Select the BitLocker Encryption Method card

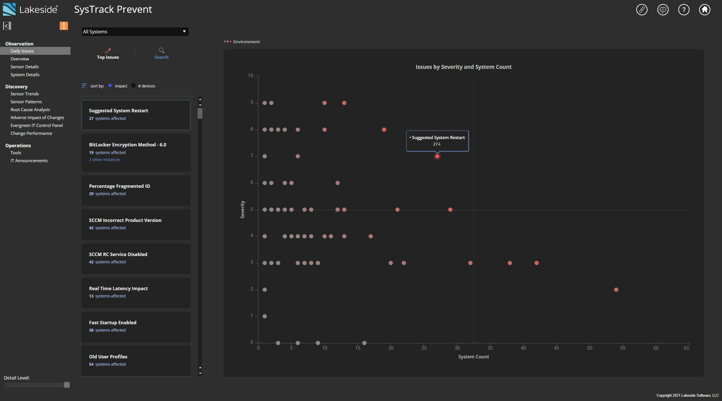(136, 153)
